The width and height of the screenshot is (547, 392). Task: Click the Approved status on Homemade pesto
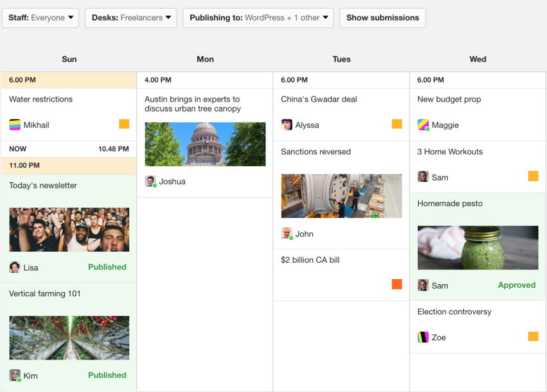tap(517, 285)
